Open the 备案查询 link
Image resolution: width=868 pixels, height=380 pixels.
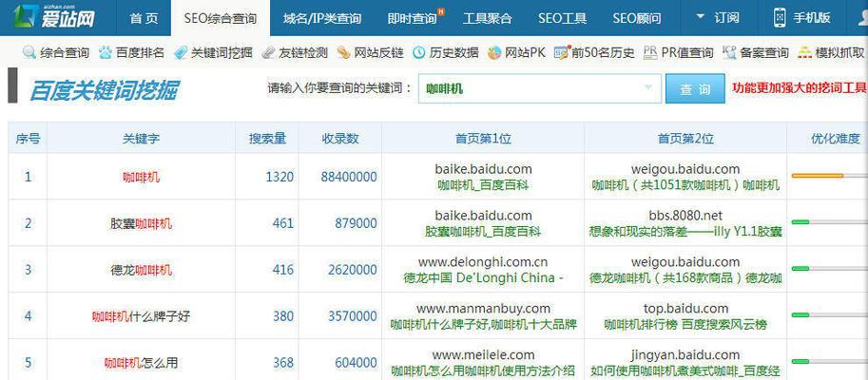[764, 53]
